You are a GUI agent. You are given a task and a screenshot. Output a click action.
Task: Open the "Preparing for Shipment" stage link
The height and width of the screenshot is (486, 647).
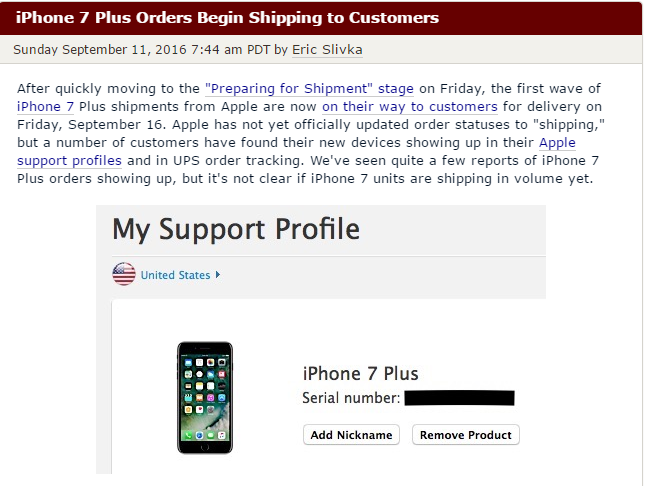coord(309,89)
